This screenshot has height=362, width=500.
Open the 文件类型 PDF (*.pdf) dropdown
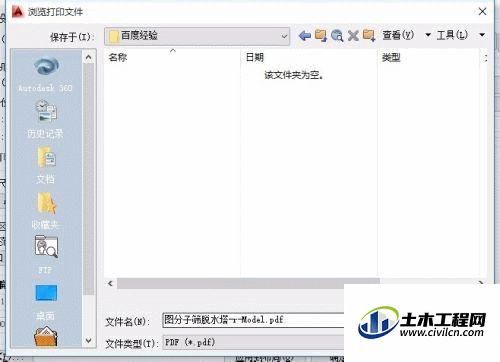(x=253, y=342)
